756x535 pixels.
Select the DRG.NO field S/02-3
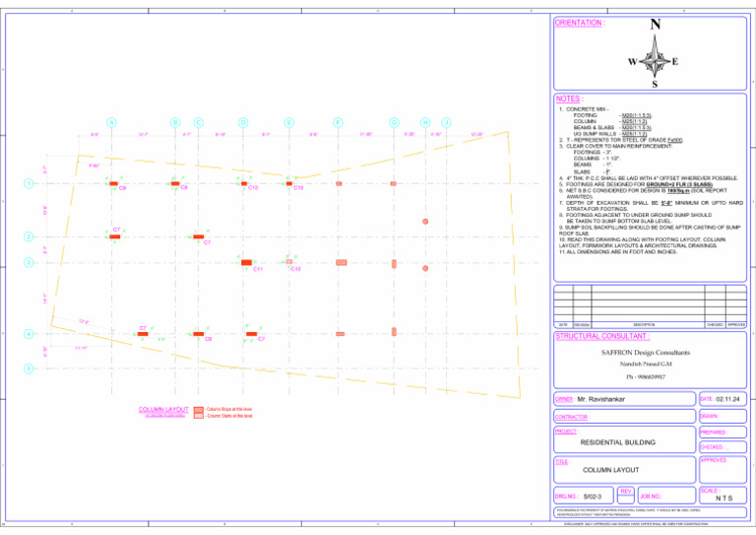click(584, 496)
